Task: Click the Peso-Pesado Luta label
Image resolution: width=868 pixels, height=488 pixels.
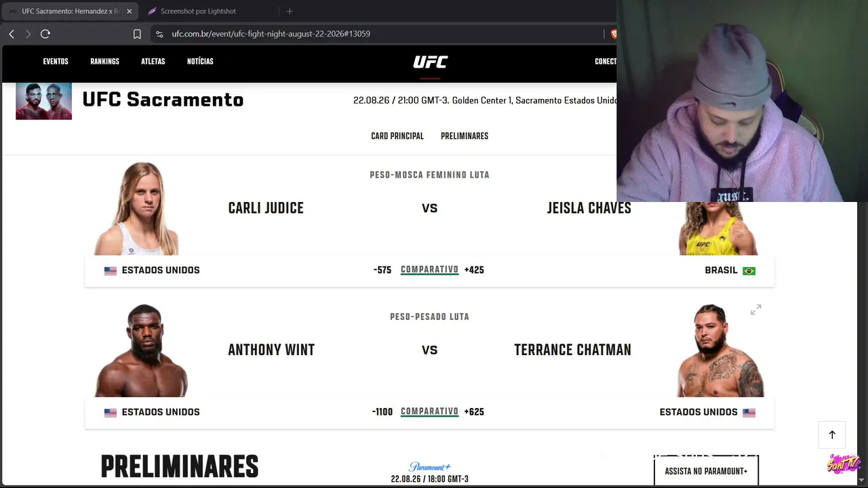Action: click(429, 317)
